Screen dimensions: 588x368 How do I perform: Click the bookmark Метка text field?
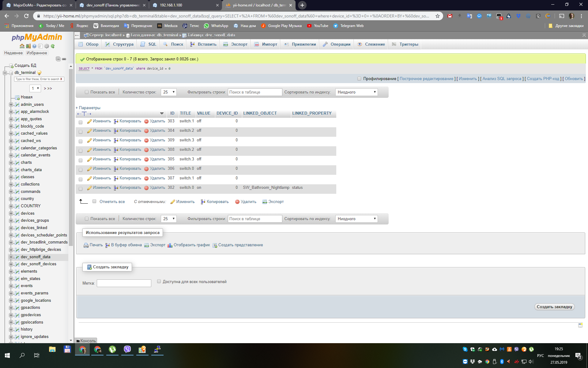124,283
